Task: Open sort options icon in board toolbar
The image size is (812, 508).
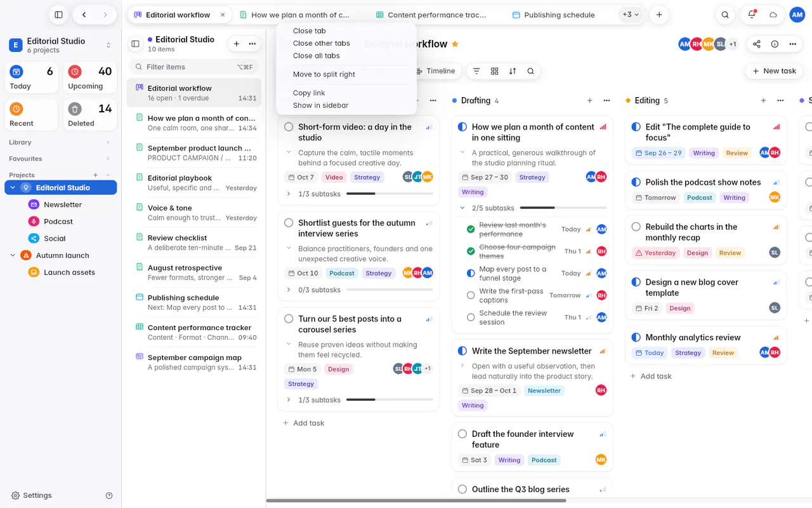Action: (x=513, y=71)
